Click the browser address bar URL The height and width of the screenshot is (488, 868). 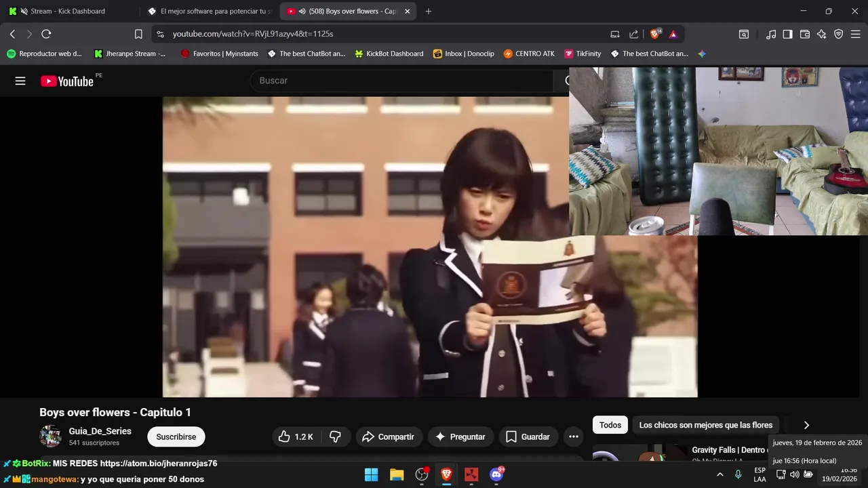[253, 34]
